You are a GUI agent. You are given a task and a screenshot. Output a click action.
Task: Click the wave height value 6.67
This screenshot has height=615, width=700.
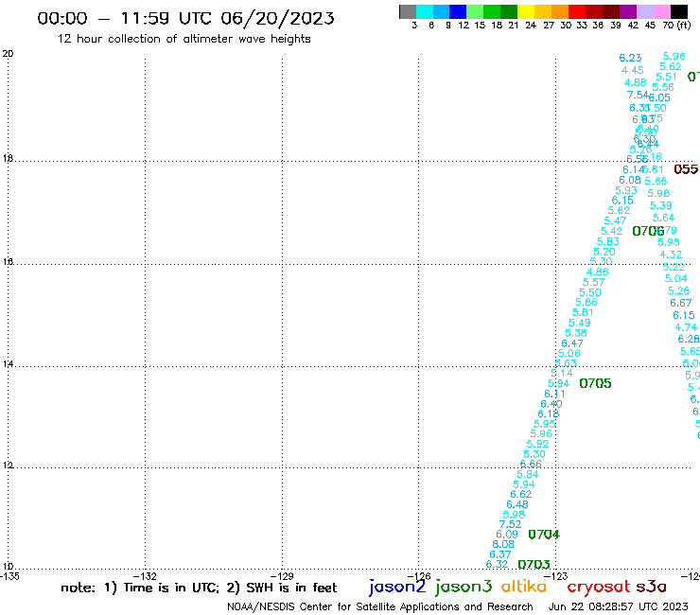tap(681, 304)
